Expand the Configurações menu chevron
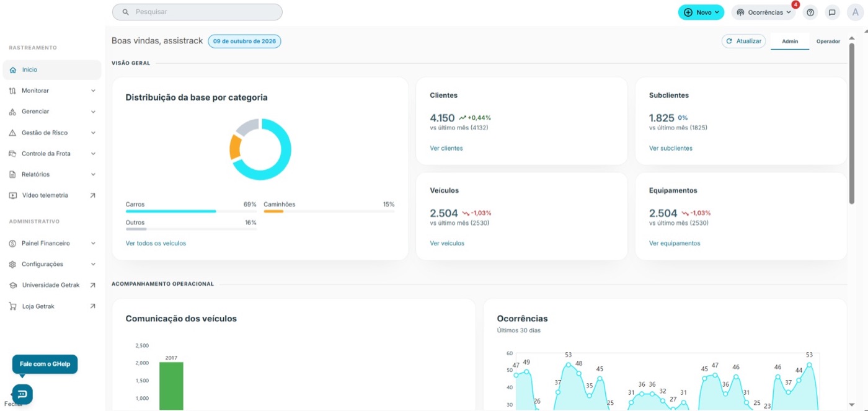Viewport: 868px width, 411px height. [93, 264]
